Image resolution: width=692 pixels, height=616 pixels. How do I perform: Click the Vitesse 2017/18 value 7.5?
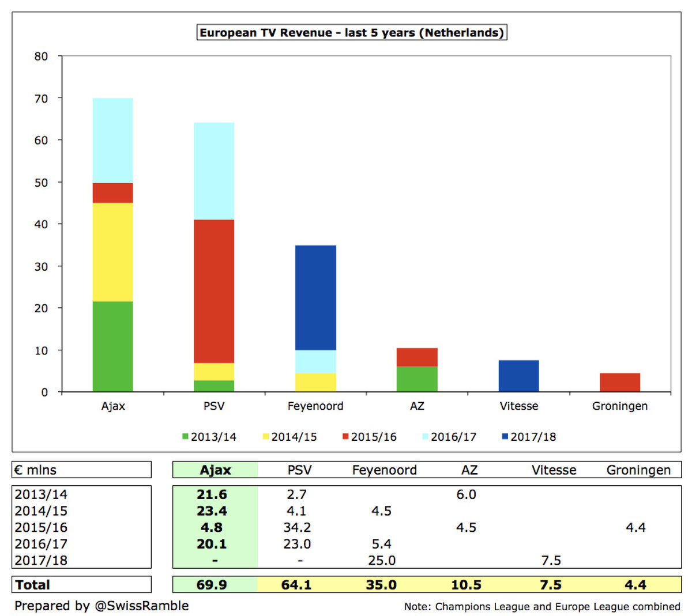point(551,560)
